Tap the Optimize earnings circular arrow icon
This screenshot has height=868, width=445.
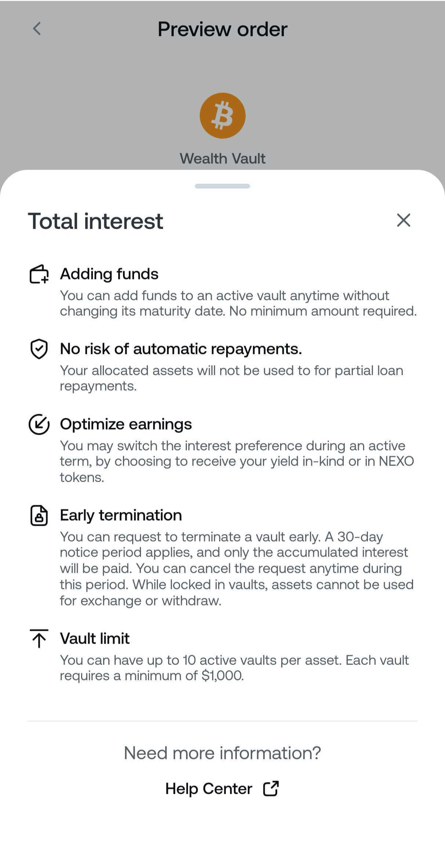pyautogui.click(x=39, y=424)
